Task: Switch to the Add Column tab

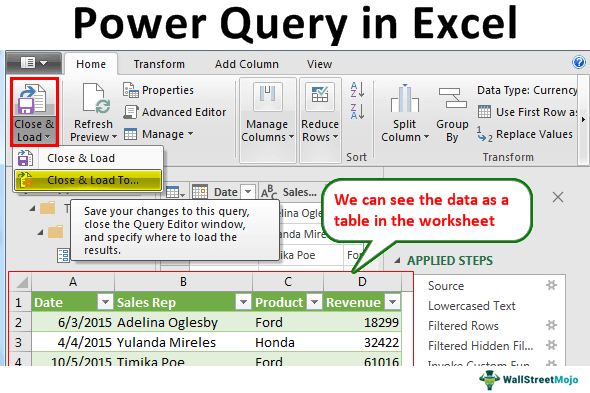Action: click(247, 64)
